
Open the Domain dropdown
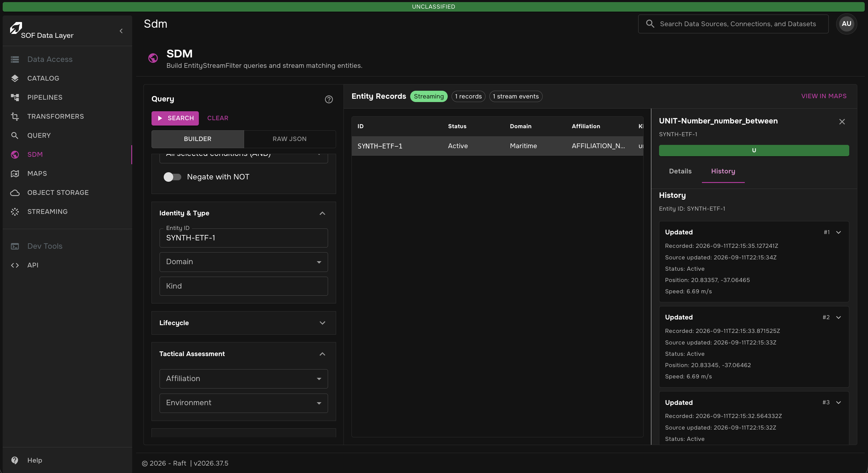click(x=243, y=262)
